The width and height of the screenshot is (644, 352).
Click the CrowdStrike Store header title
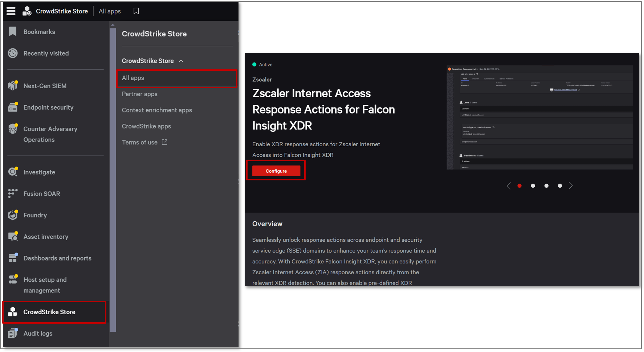[x=62, y=11]
